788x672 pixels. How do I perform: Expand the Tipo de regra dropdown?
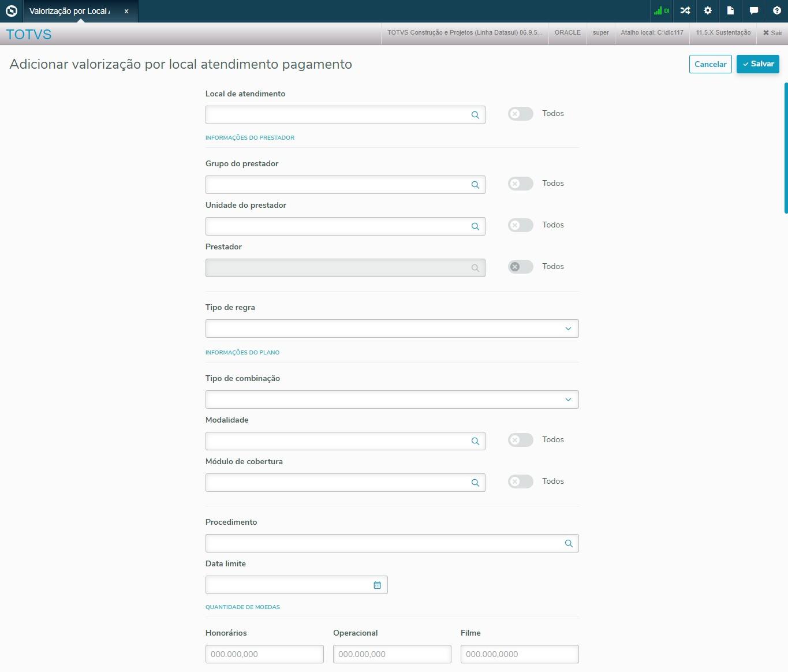click(x=392, y=328)
